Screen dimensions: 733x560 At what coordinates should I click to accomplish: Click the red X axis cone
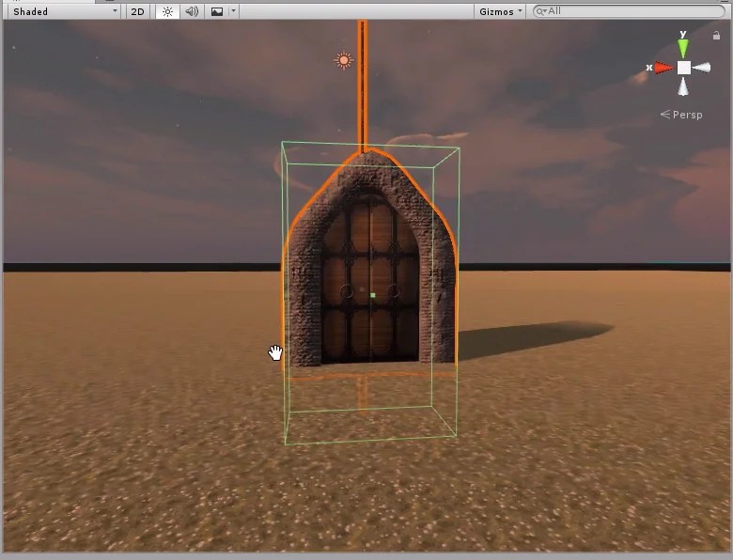[x=663, y=68]
